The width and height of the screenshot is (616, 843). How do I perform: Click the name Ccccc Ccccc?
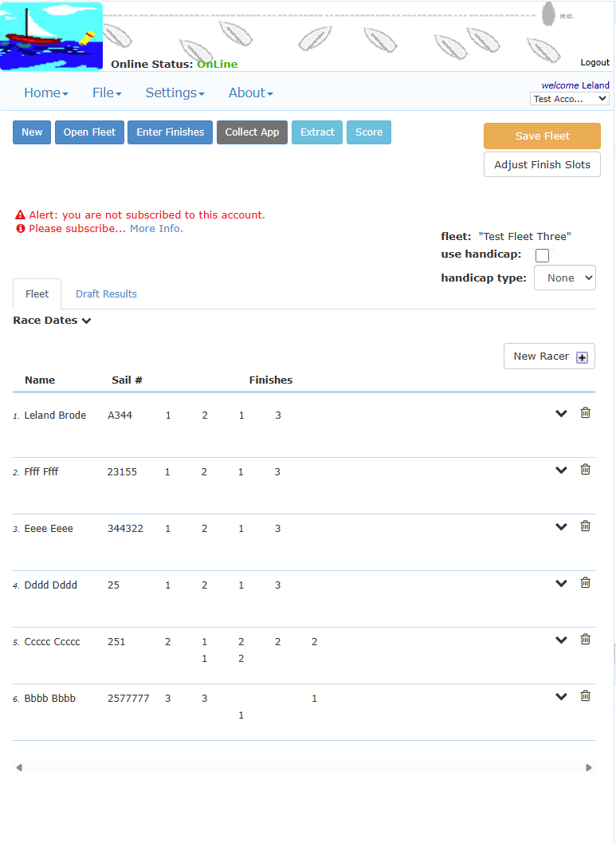(52, 642)
